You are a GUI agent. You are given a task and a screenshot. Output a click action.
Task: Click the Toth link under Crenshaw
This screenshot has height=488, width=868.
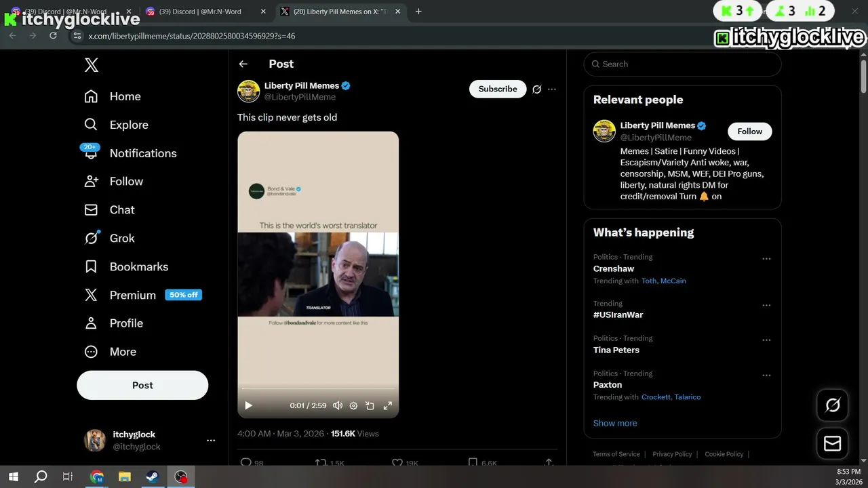(x=648, y=281)
